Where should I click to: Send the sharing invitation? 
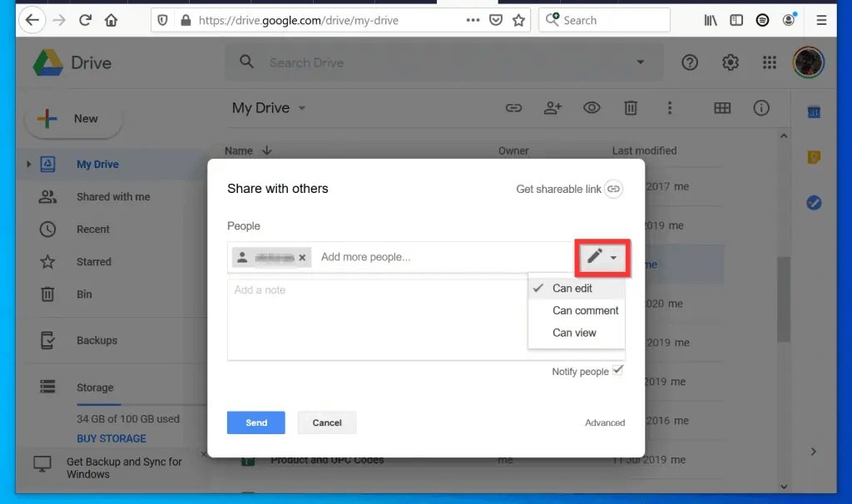255,422
